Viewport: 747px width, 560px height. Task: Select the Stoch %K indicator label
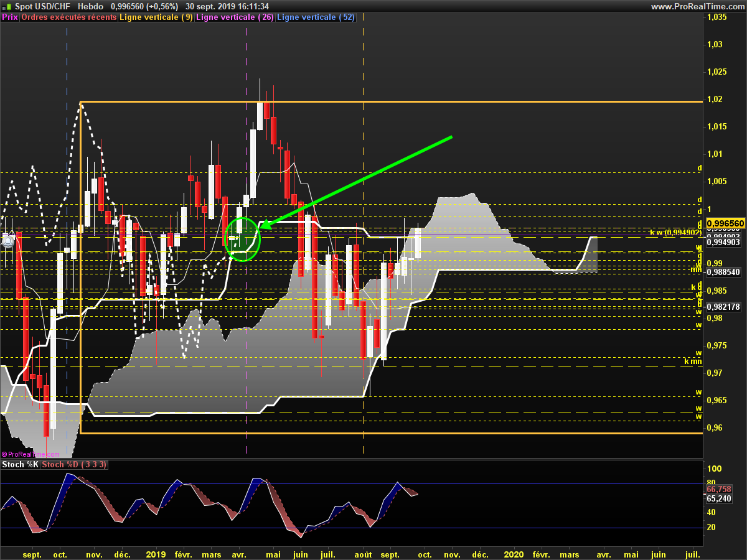20,465
